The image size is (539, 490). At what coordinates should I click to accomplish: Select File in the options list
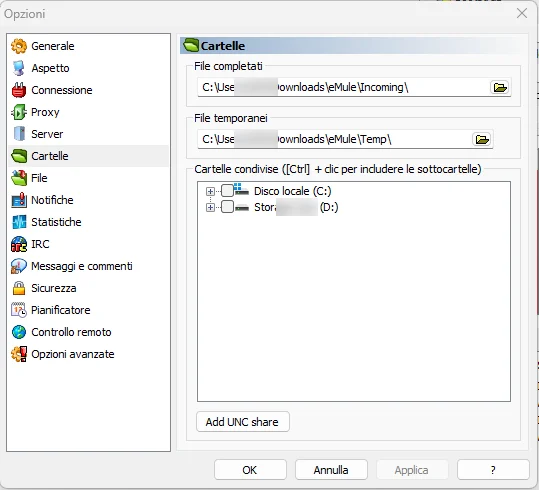88,178
